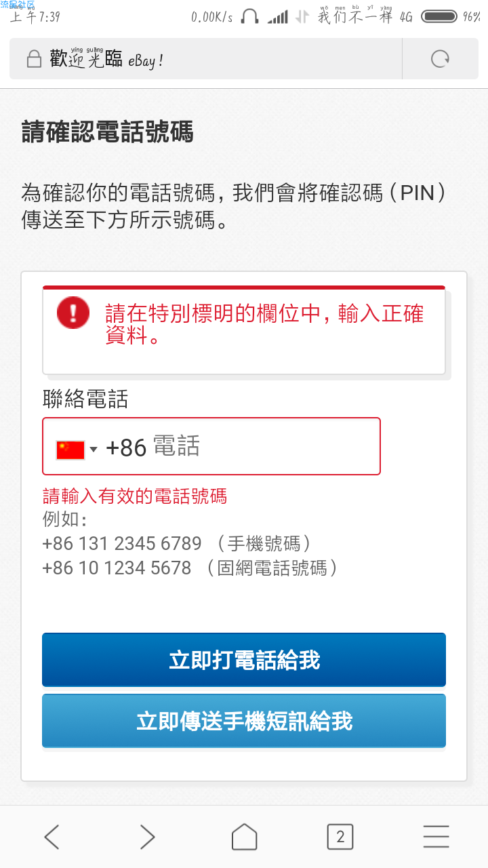
Task: Tap the +86 country code prefix
Action: click(x=126, y=448)
